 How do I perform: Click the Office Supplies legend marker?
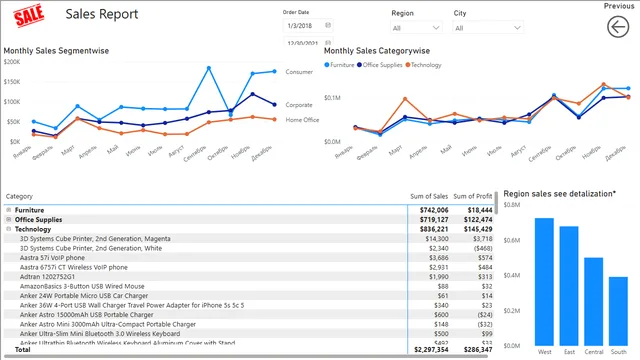tap(359, 65)
